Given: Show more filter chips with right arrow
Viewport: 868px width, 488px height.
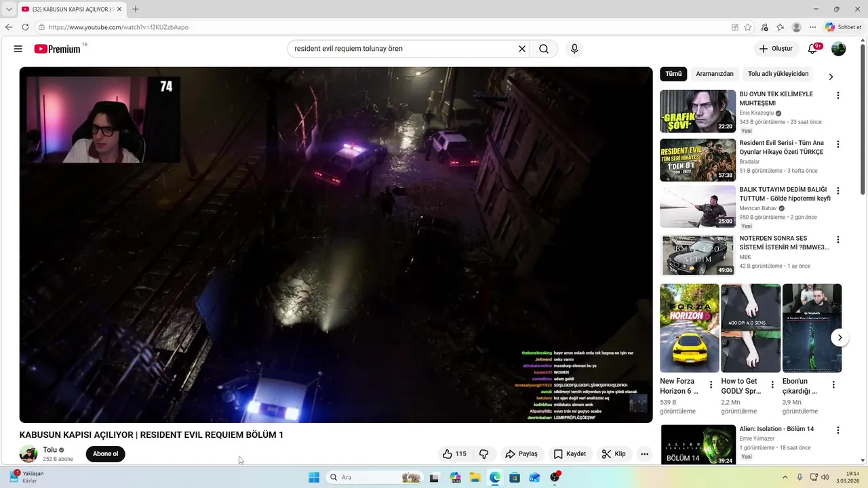Looking at the screenshot, I should tap(831, 77).
